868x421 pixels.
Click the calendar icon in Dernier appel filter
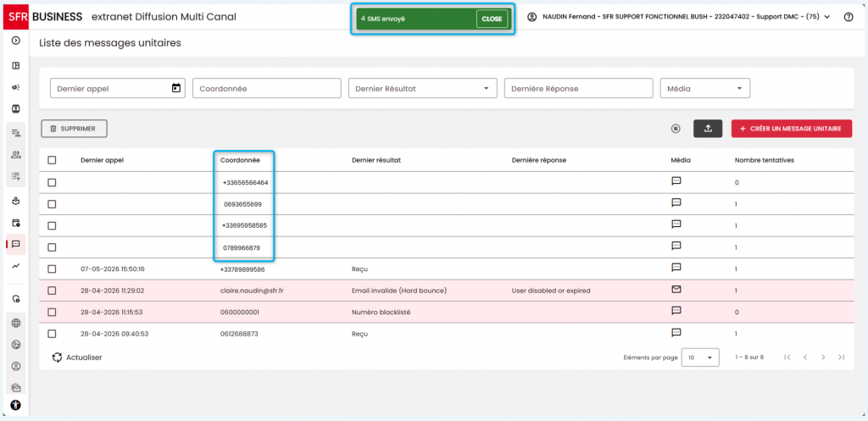(x=176, y=88)
